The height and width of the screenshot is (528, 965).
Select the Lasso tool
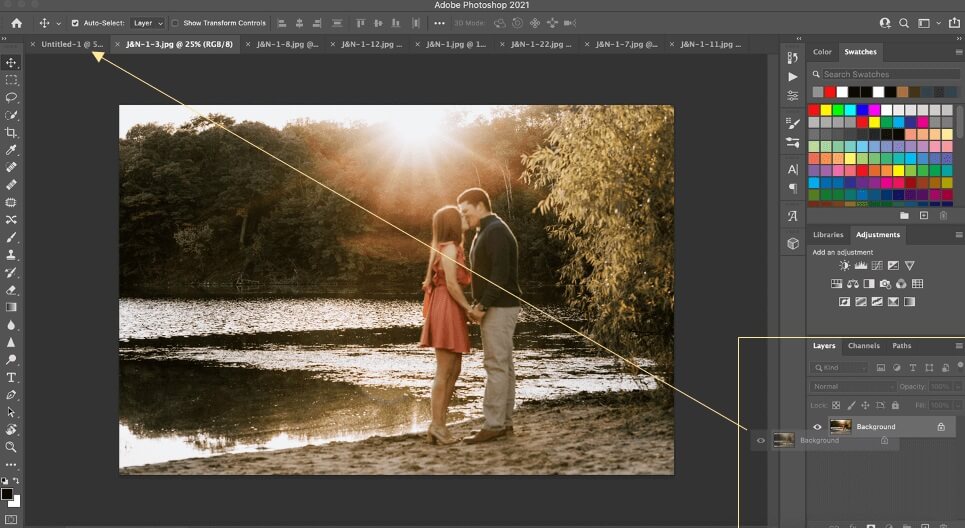(11, 98)
